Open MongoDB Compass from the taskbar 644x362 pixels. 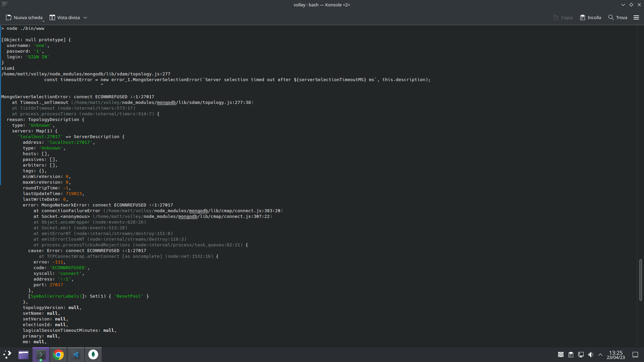(93, 354)
